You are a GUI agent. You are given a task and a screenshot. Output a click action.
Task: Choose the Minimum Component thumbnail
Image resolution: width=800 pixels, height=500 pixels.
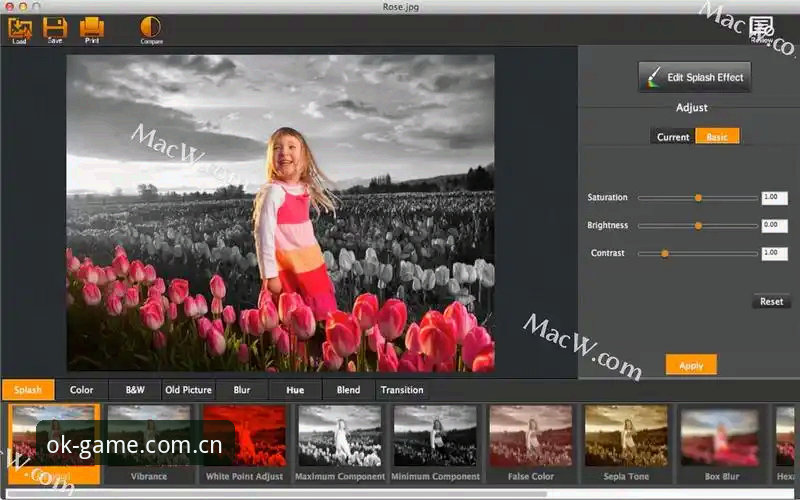pyautogui.click(x=435, y=443)
